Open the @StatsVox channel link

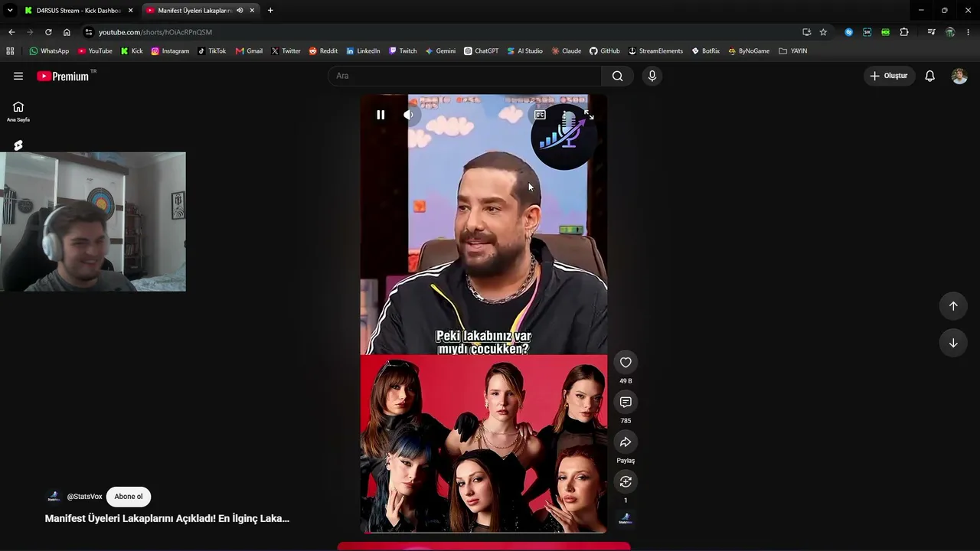coord(84,497)
